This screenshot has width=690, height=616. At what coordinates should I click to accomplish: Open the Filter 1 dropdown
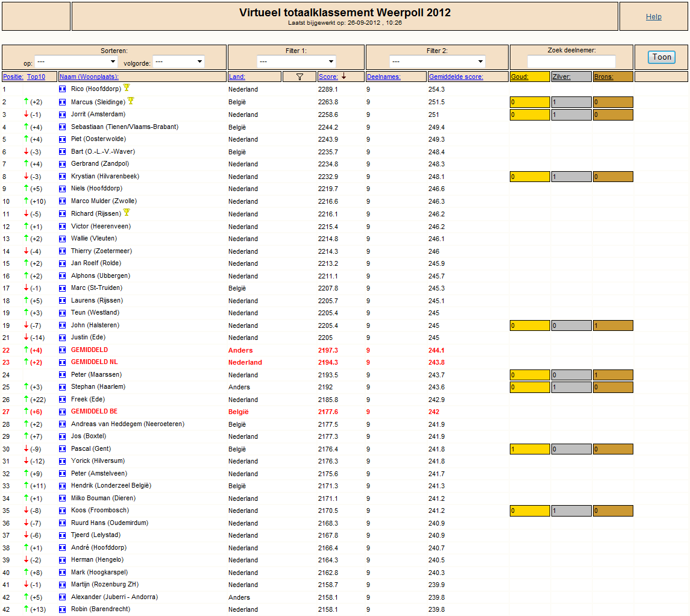pos(296,61)
